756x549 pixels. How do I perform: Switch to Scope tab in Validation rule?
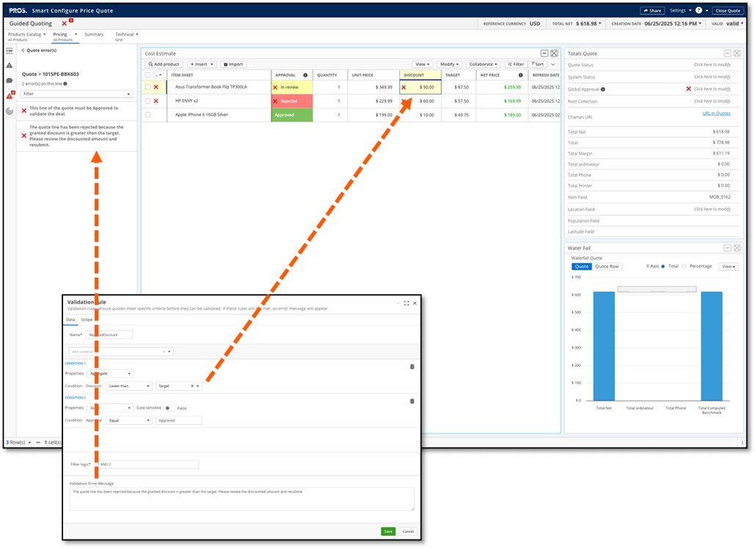pyautogui.click(x=86, y=319)
